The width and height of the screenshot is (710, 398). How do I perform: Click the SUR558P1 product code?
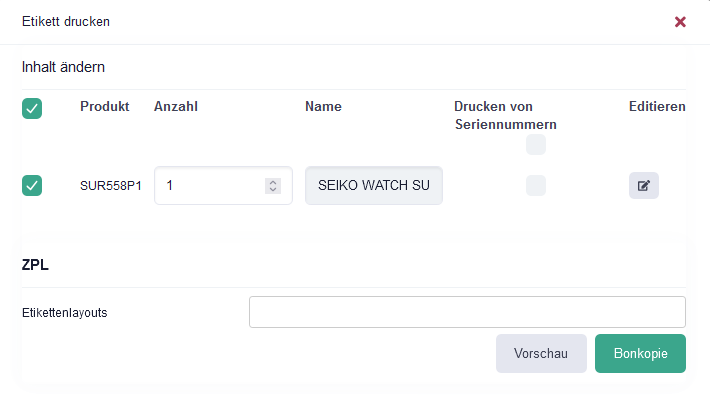111,186
